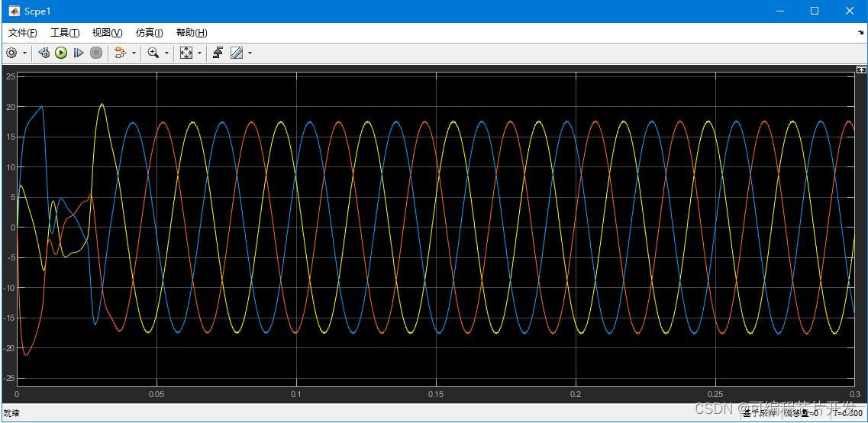Click the step back simulation icon
This screenshot has width=868, height=423.
(44, 53)
